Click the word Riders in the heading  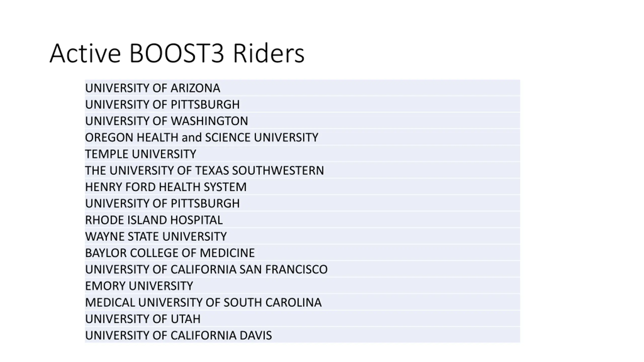coord(269,53)
